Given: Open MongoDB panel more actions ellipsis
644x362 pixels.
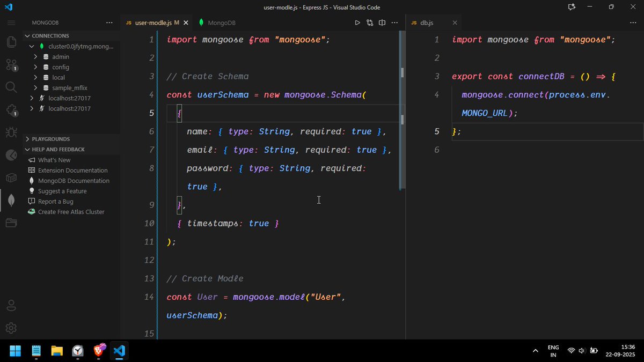Looking at the screenshot, I should coord(109,23).
